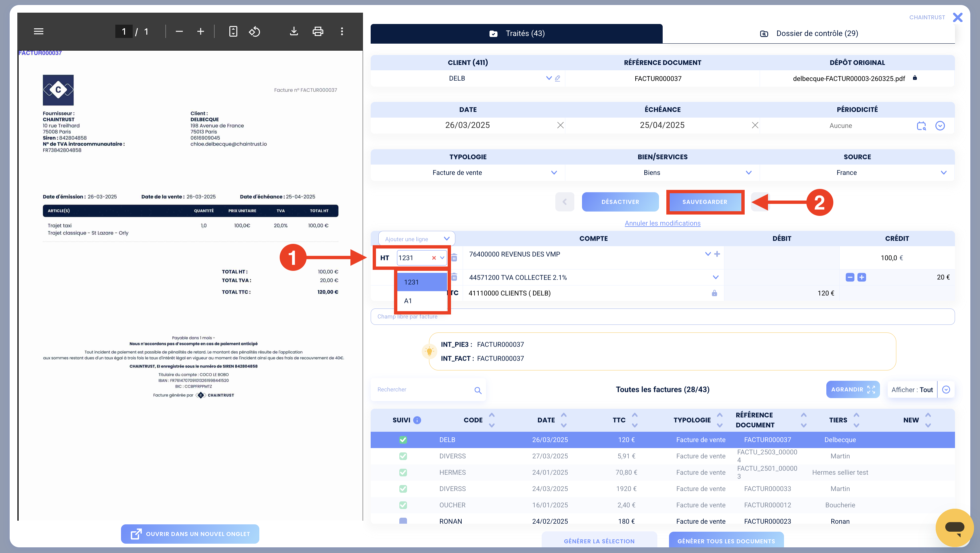
Task: Zoom out the PDF with minus icon
Action: click(x=179, y=32)
